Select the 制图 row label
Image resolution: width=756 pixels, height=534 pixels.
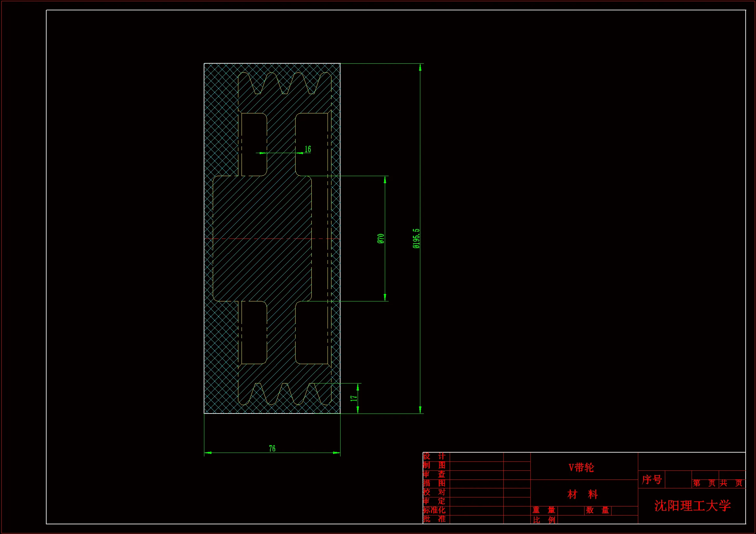434,465
